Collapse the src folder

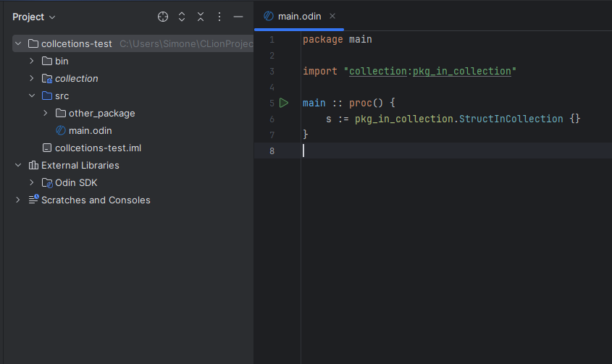pyautogui.click(x=32, y=96)
